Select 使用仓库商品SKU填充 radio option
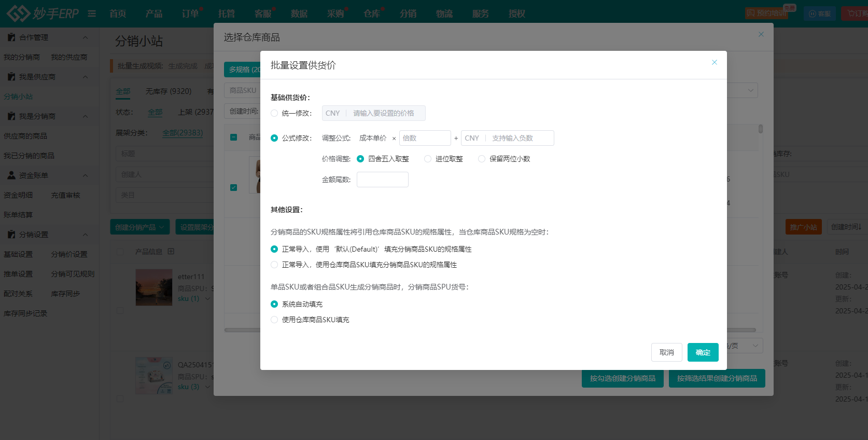Image resolution: width=868 pixels, height=440 pixels. (x=274, y=320)
